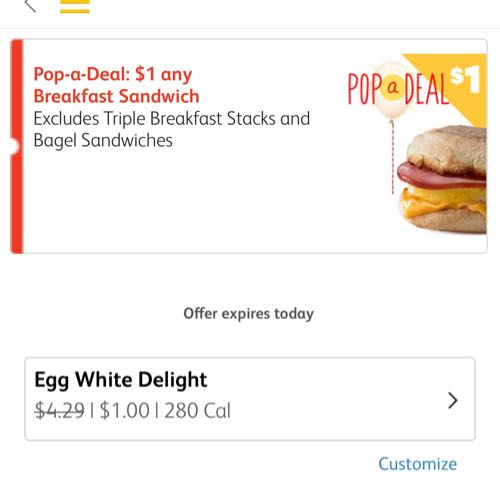Tap the yellow McDonald's logo in header

click(75, 6)
